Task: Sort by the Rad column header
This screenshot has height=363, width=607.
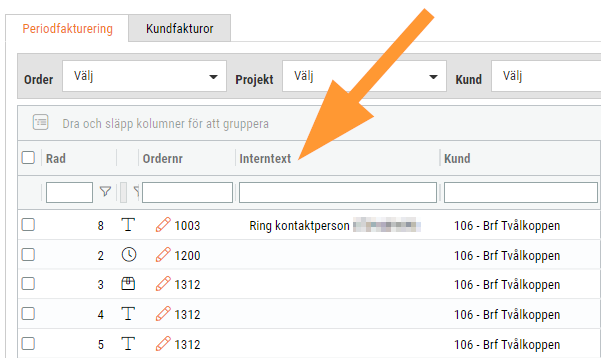Action: coord(56,159)
